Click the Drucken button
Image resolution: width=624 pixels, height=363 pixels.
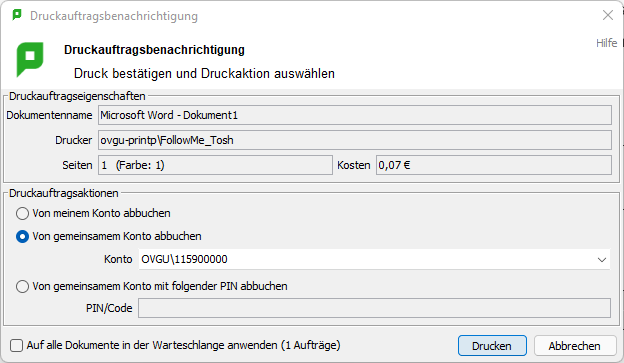492,345
